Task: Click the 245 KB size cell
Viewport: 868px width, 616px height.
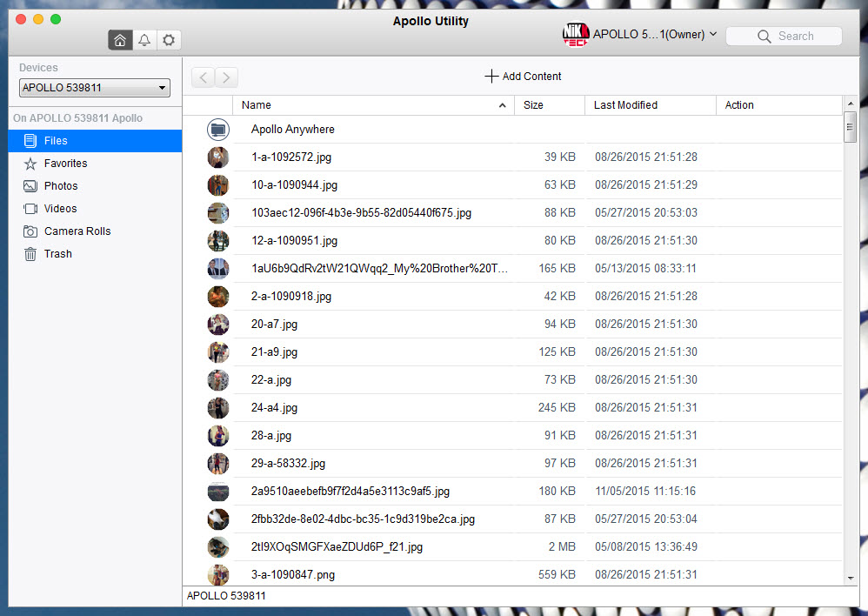Action: click(x=557, y=408)
